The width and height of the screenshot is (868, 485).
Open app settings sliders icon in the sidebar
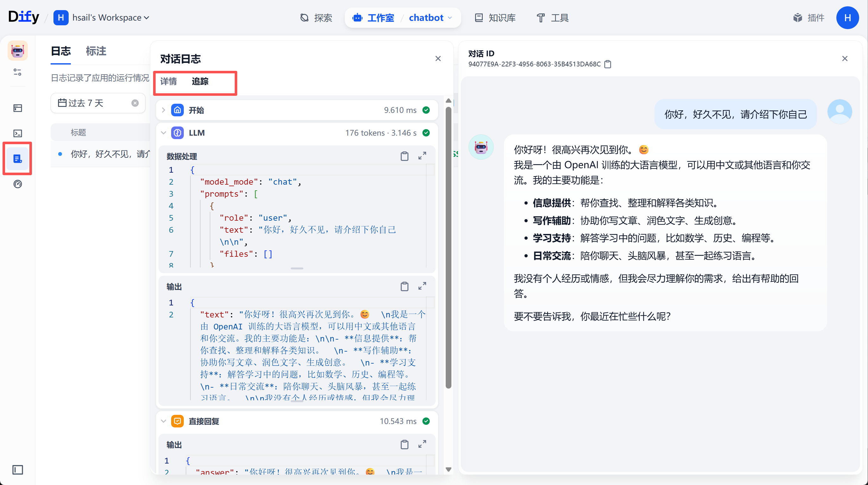[x=17, y=72]
